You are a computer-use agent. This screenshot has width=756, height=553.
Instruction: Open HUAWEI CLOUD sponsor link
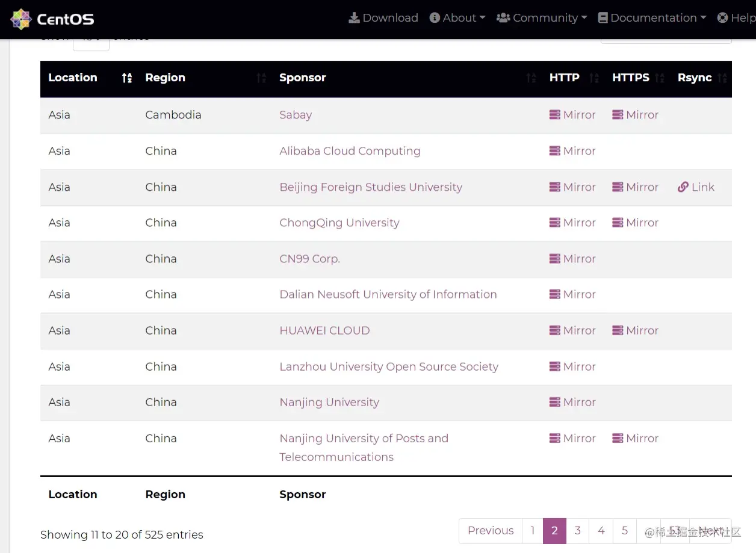tap(324, 330)
